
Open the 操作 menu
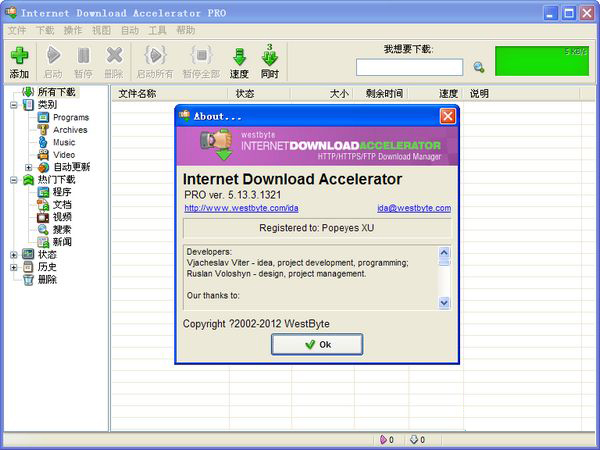point(73,30)
